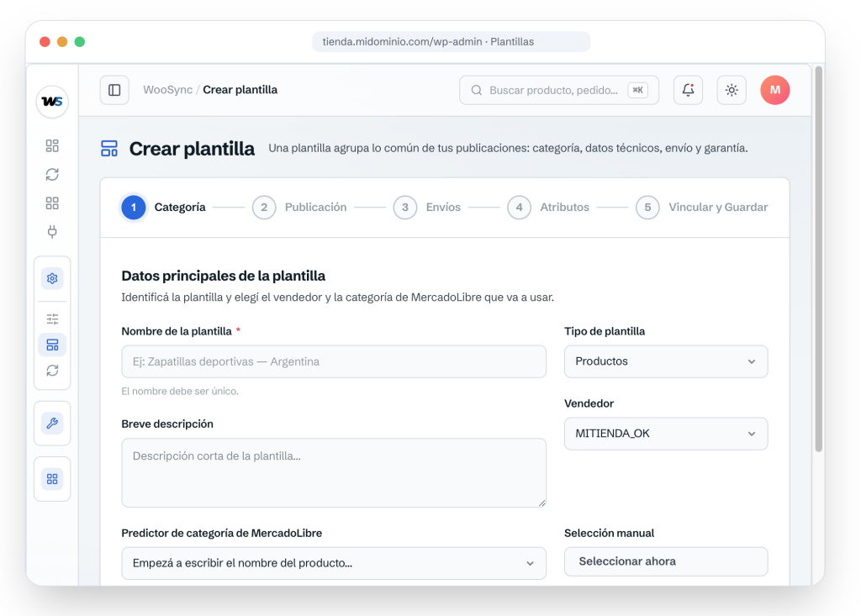
Task: Focus the Breve descripción textarea
Action: click(334, 472)
